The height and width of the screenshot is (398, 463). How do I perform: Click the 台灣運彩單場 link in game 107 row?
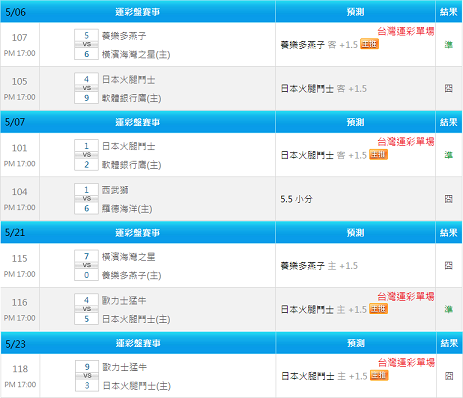406,32
